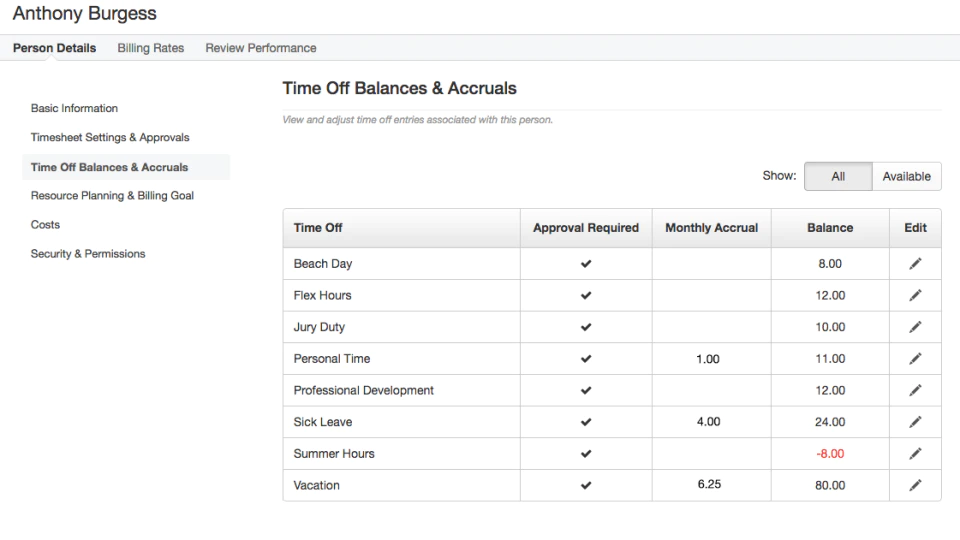
Task: Edit the Flex Hours time off entry
Action: 915,296
